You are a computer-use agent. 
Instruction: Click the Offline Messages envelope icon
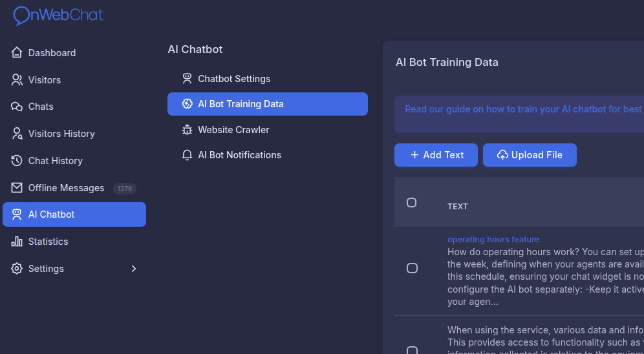click(x=17, y=188)
